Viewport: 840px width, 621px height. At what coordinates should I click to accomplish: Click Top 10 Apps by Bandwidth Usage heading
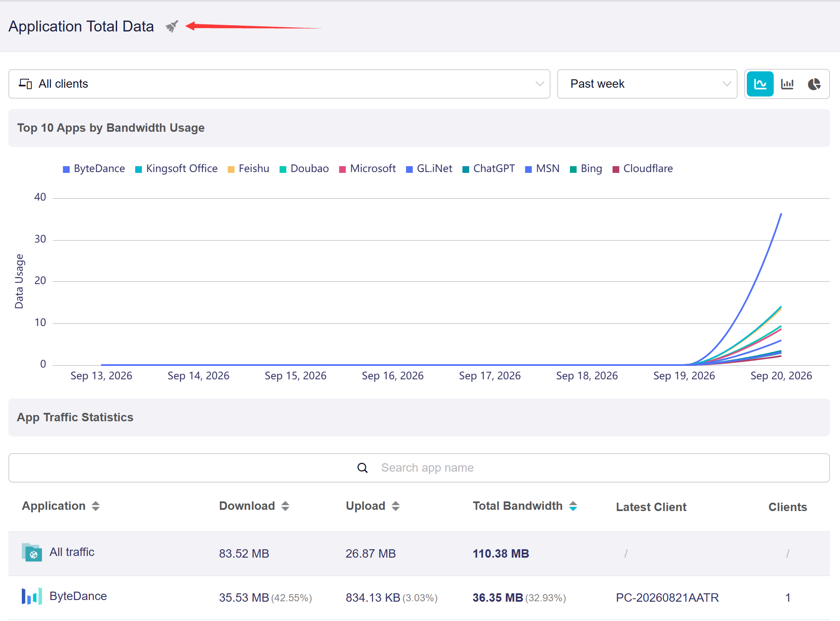tap(111, 128)
